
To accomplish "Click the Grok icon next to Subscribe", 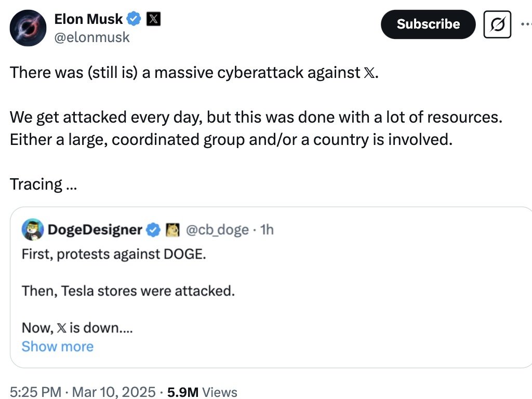I will (497, 24).
